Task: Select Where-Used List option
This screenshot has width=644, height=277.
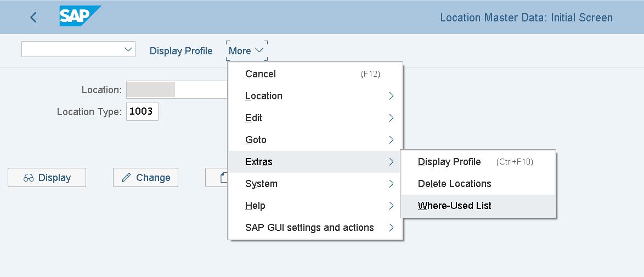Action: [454, 206]
